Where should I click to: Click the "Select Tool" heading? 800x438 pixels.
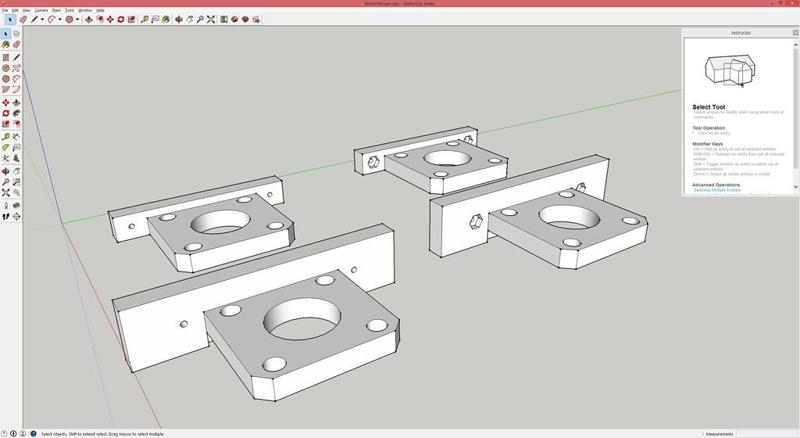[x=708, y=107]
